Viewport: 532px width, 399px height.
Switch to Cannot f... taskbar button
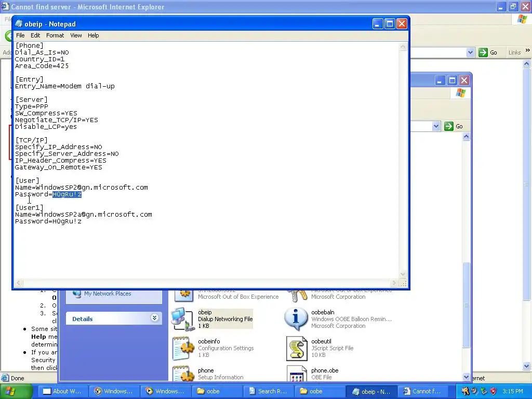tap(423, 391)
